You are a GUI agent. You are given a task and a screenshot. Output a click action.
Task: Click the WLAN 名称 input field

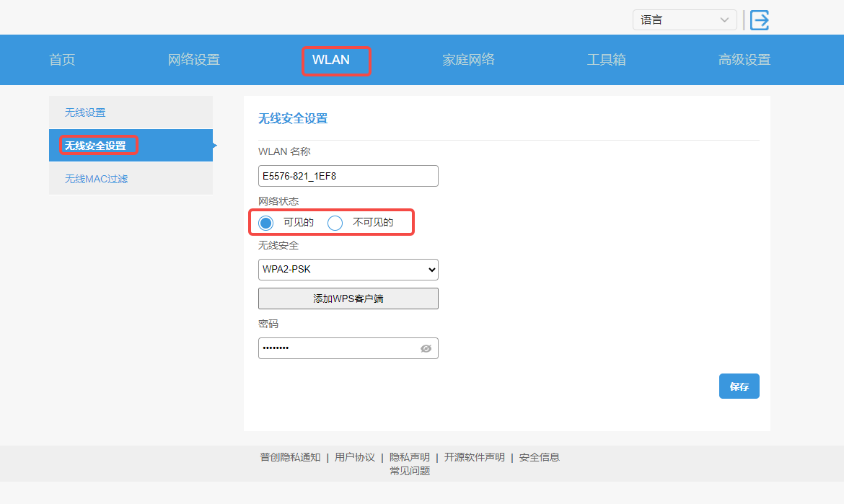[x=348, y=176]
